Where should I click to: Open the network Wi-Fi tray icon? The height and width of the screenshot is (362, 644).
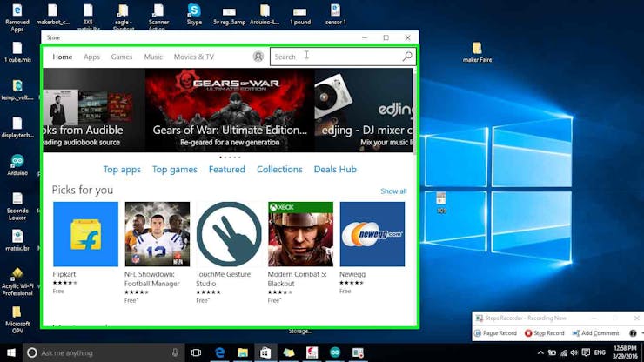(564, 352)
